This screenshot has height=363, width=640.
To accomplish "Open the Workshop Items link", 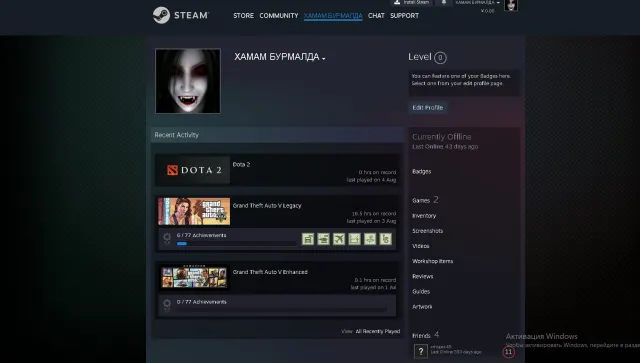I will pyautogui.click(x=432, y=261).
